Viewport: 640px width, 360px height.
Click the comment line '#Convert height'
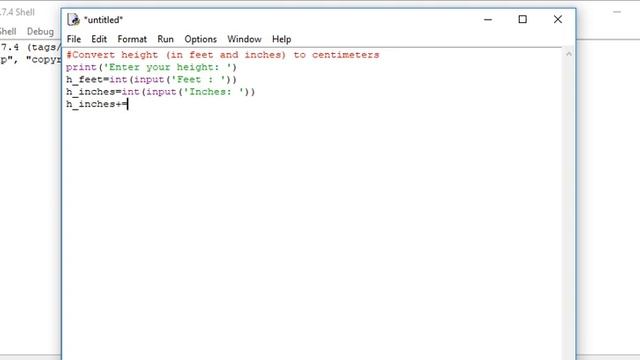[223, 55]
